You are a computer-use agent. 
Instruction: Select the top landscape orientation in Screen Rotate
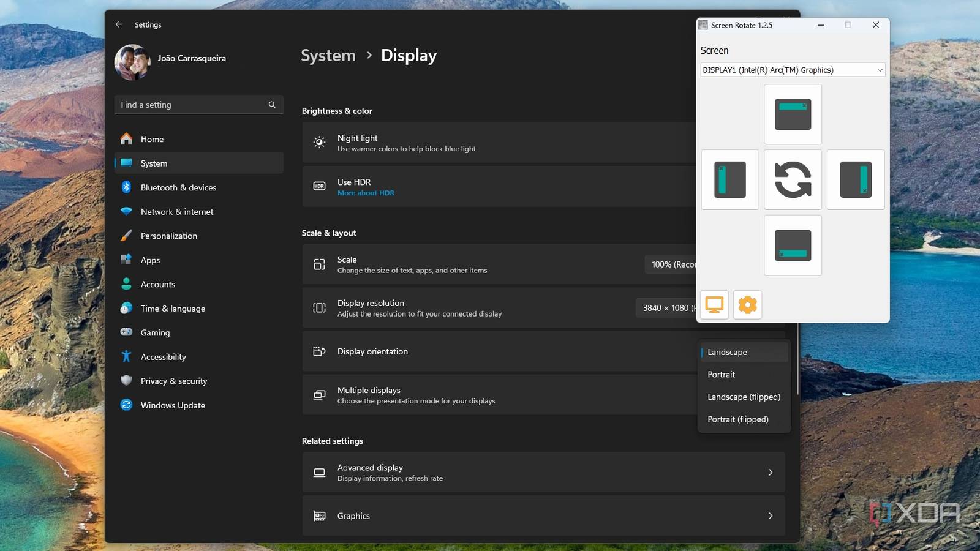793,114
